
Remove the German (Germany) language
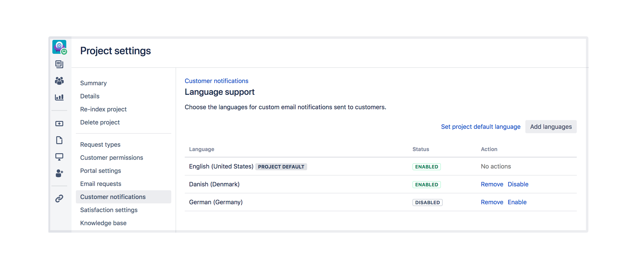point(492,202)
